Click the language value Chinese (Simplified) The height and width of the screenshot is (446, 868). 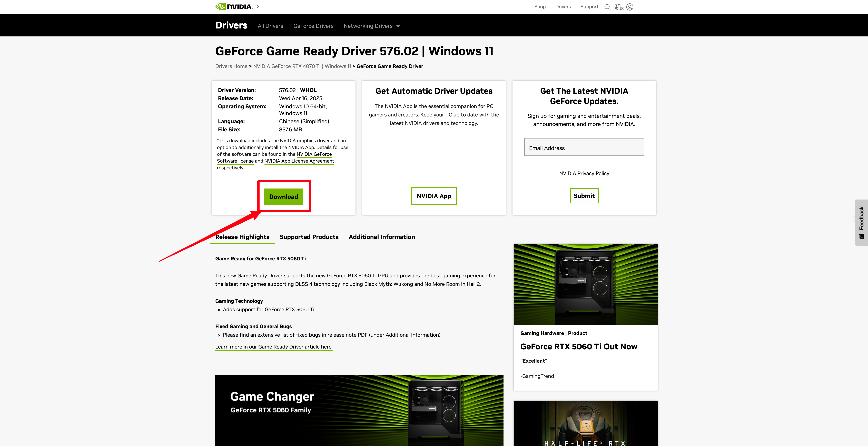pos(304,122)
